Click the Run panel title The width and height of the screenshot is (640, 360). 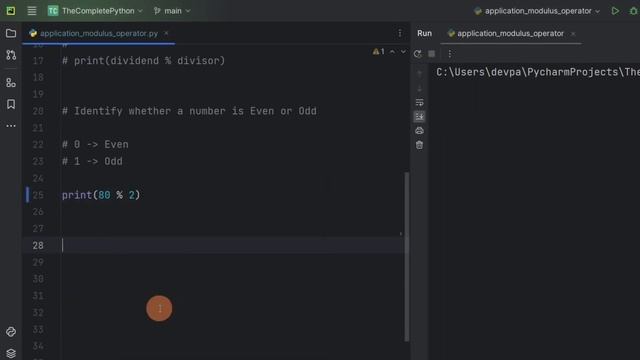[424, 33]
